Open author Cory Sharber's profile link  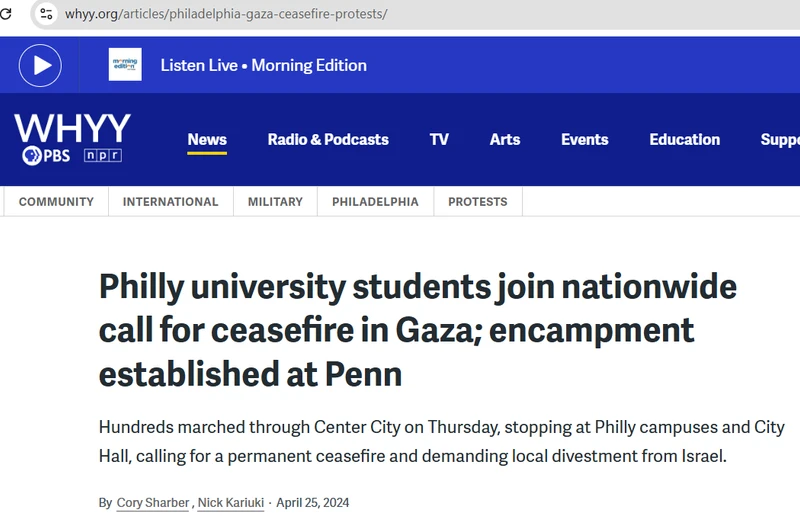click(153, 503)
